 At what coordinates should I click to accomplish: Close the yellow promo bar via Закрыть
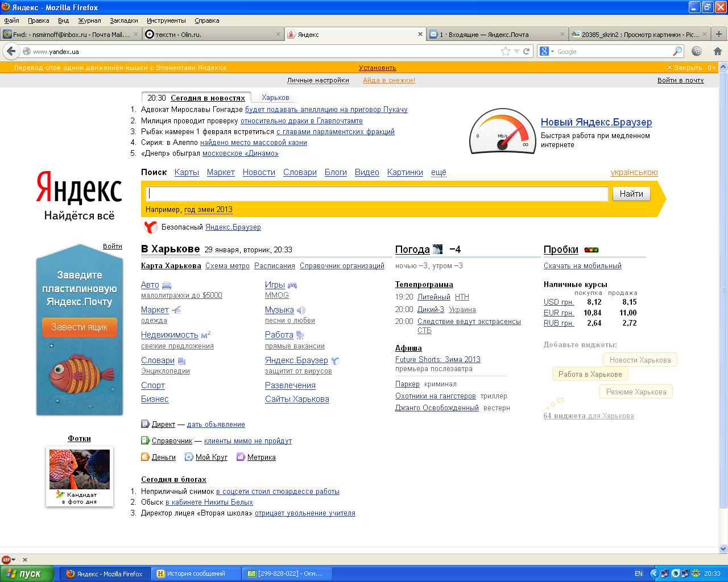(685, 68)
